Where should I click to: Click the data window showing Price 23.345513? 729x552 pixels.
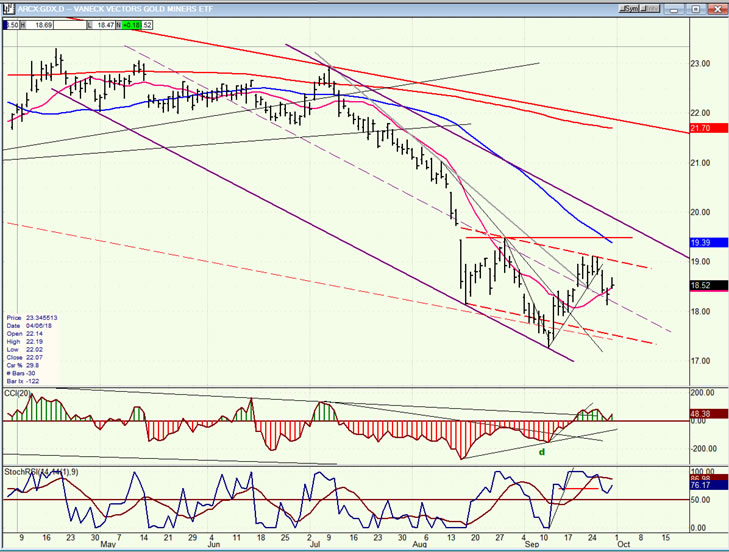pyautogui.click(x=32, y=349)
